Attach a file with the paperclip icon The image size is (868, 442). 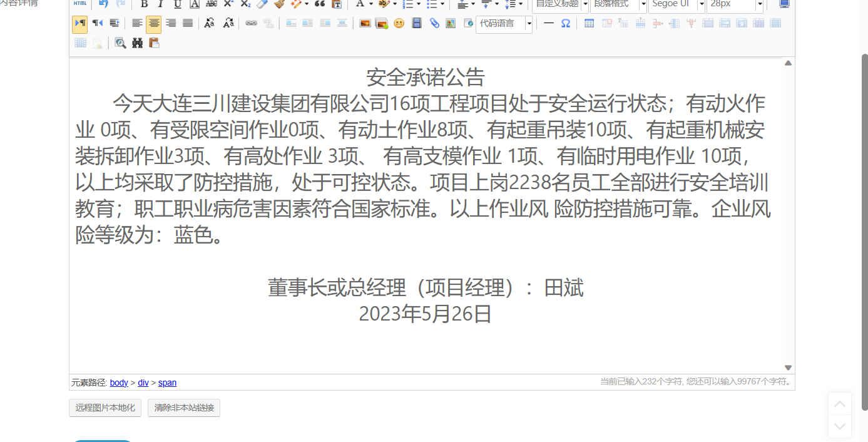tap(434, 24)
